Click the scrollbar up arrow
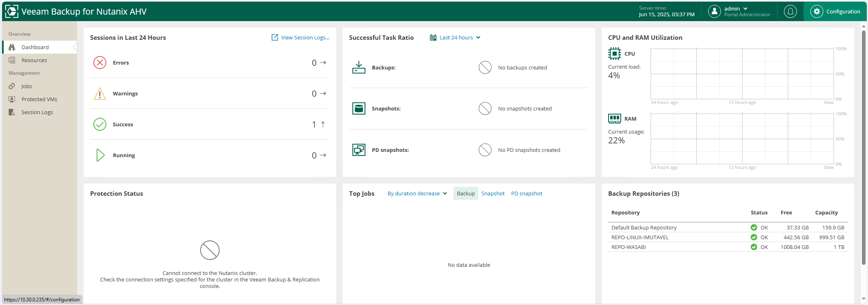This screenshot has height=305, width=868. pos(864,26)
